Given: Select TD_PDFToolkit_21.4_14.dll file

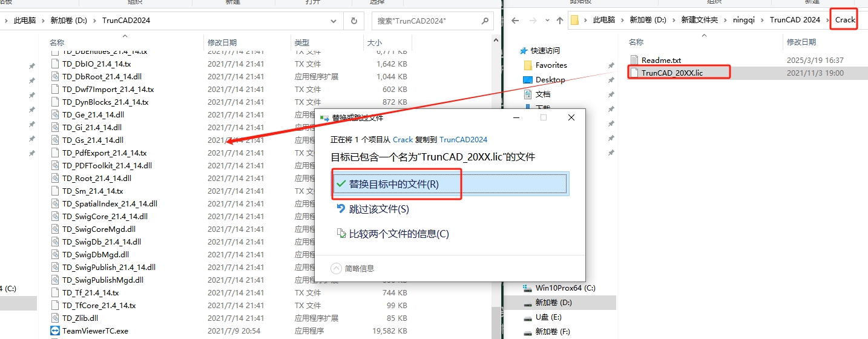Looking at the screenshot, I should 107,165.
